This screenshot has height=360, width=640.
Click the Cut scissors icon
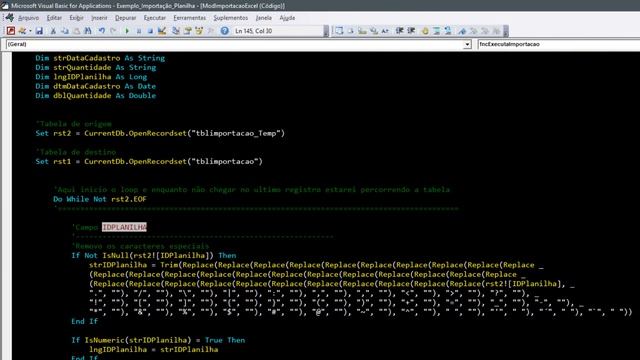point(53,31)
